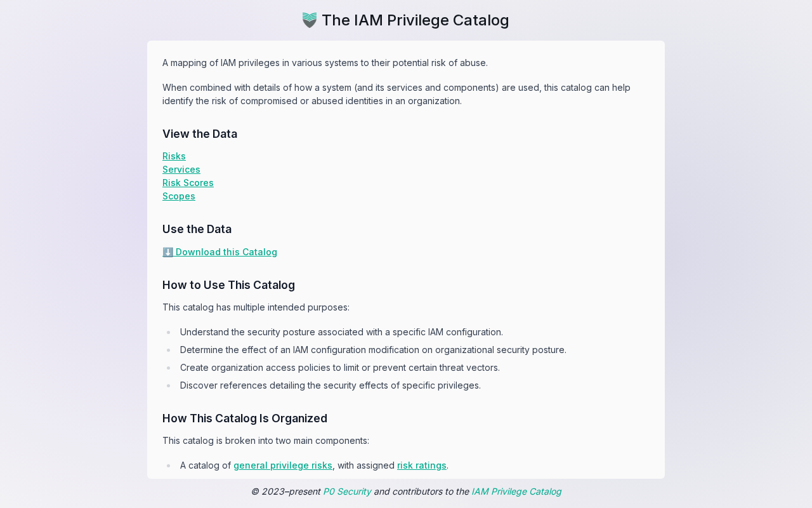Click the How This Catalog Is Organized heading
The image size is (812, 508).
click(245, 418)
